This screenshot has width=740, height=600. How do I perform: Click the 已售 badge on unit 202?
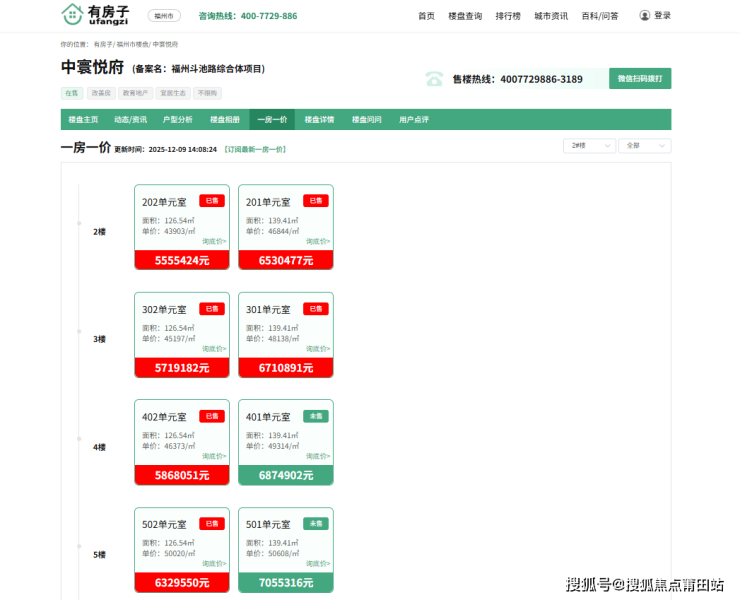(211, 201)
